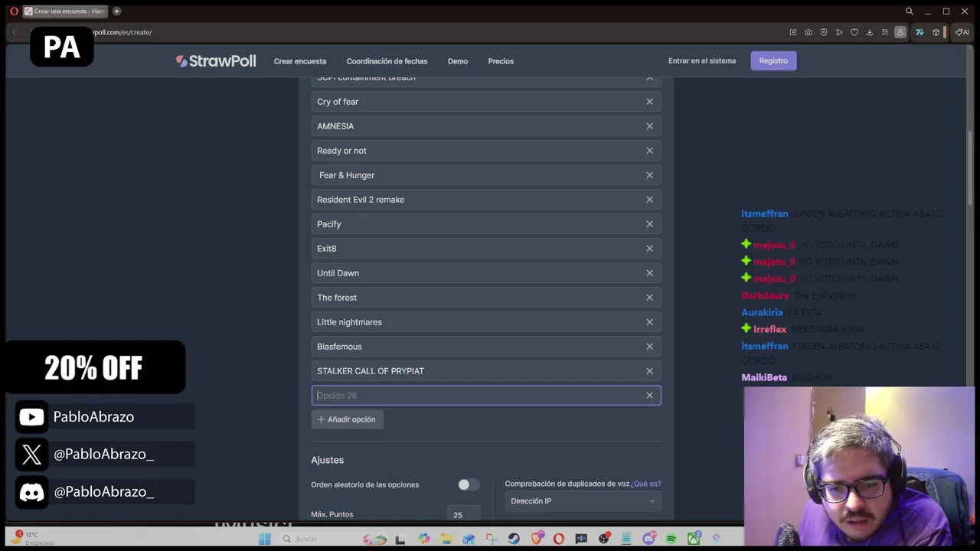
Task: Open the Precios menu item
Action: click(x=501, y=61)
